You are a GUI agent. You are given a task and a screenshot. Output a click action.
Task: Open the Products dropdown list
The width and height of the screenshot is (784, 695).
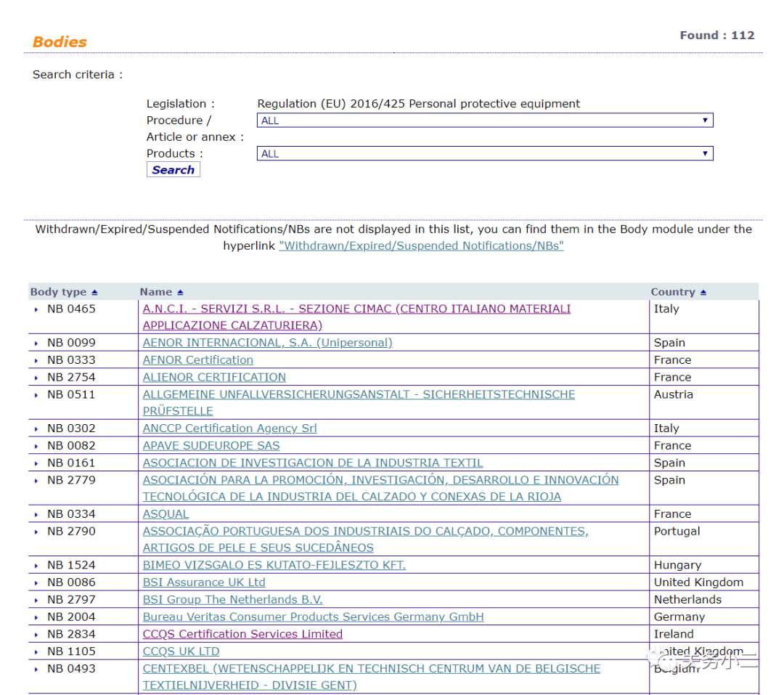pyautogui.click(x=485, y=154)
